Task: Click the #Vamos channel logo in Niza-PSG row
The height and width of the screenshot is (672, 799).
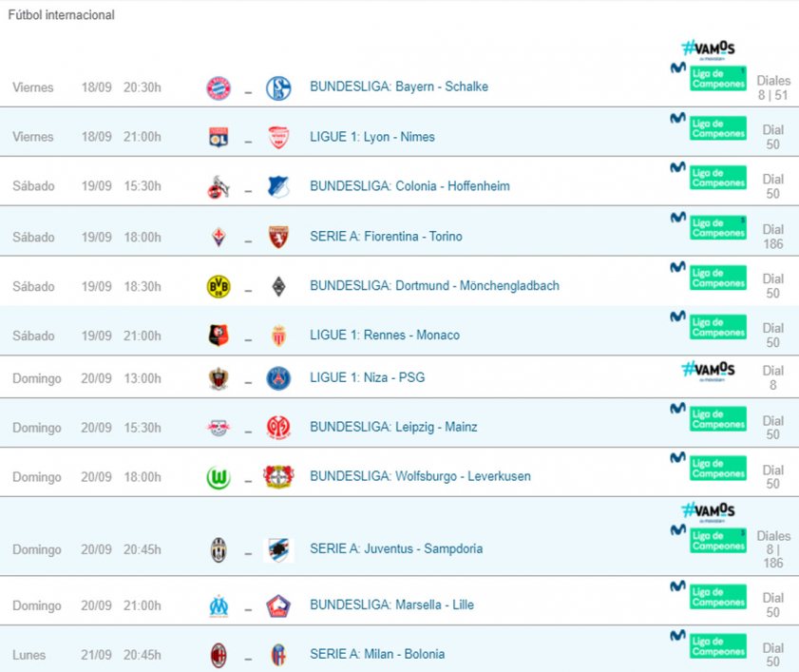Action: pos(709,371)
